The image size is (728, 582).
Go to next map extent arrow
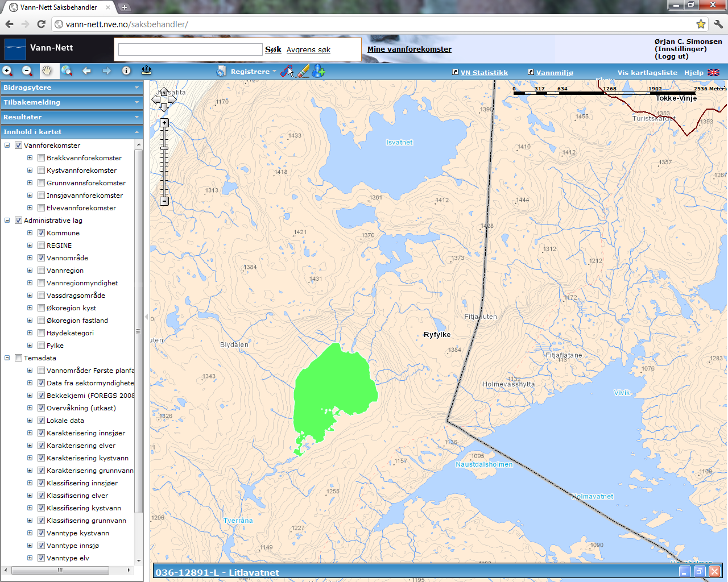coord(106,71)
